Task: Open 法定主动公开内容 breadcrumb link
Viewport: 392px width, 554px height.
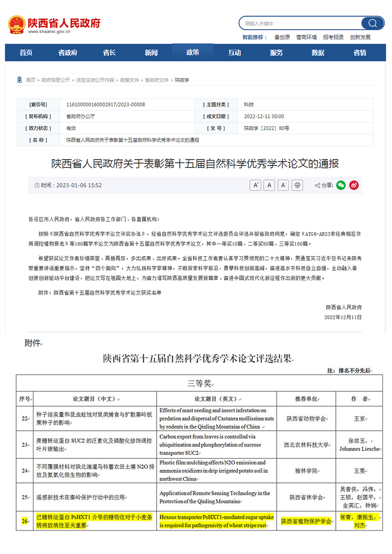Action: point(95,80)
